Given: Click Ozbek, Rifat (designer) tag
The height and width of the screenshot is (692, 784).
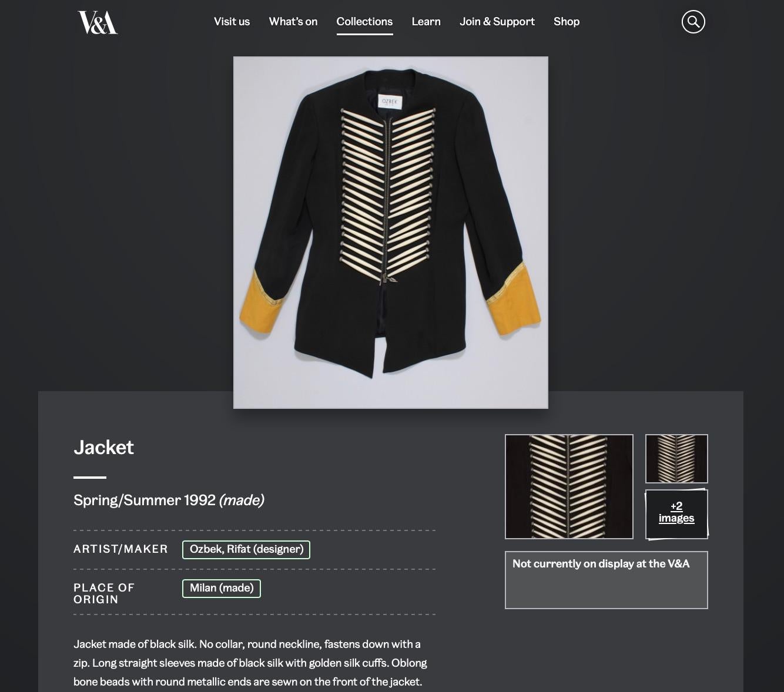Looking at the screenshot, I should click(x=246, y=549).
